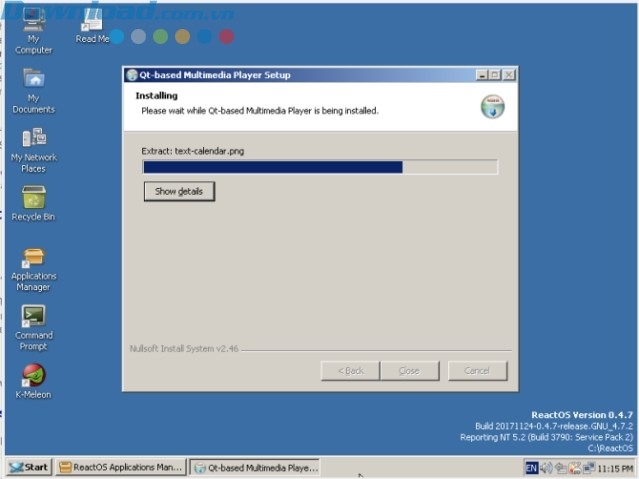Open the volume tray icon
Viewport: 639px width, 479px height.
point(546,468)
